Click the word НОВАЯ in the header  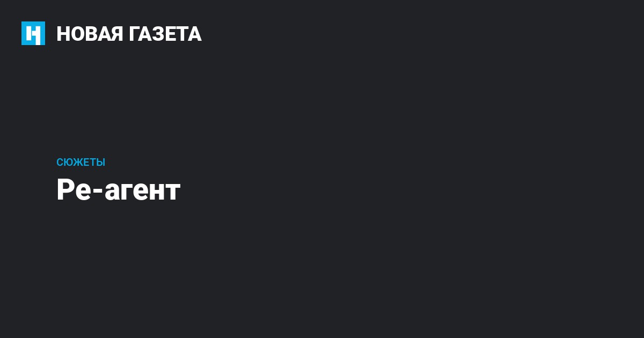(x=89, y=34)
